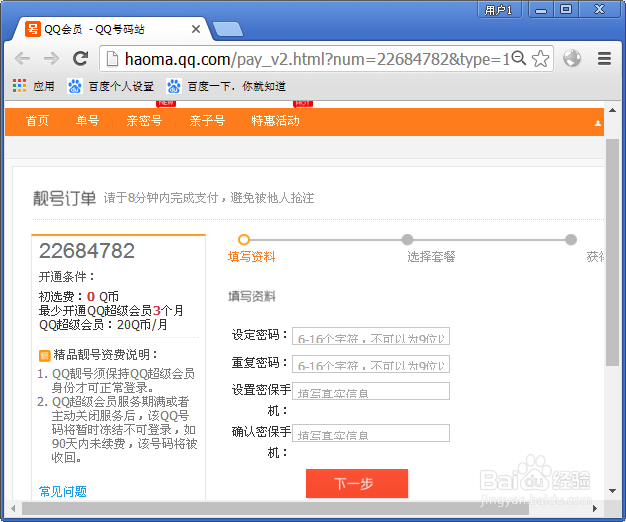Open 百度一下，你就知道 bookmark
The image size is (626, 522).
tap(226, 86)
